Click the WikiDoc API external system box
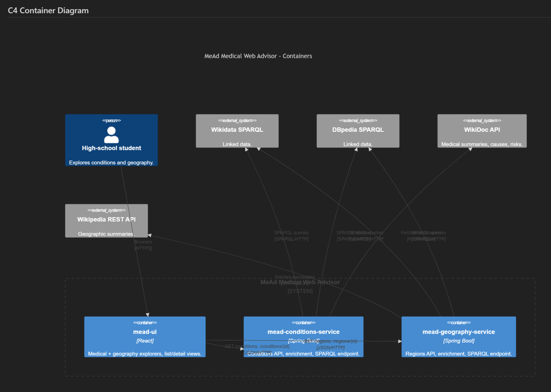 (482, 131)
